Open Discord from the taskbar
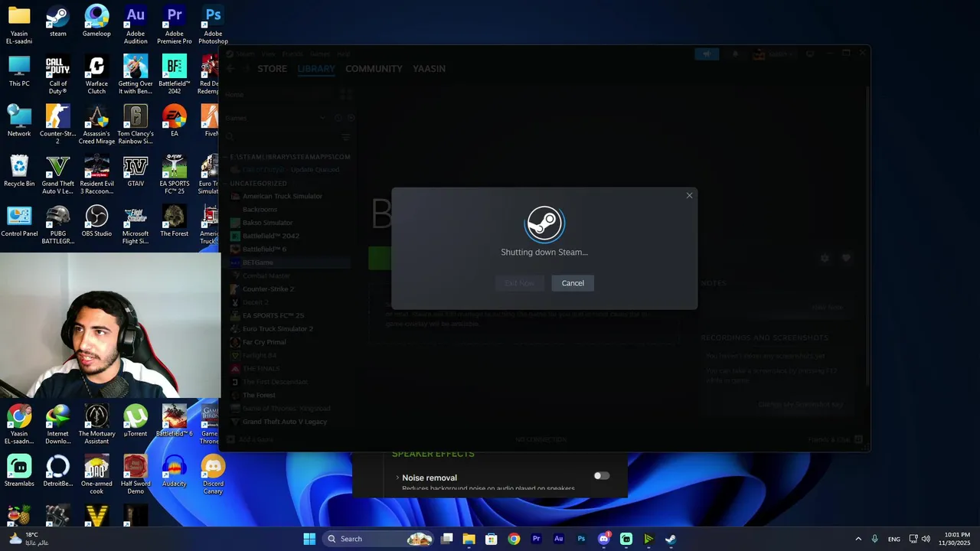Screen dimensions: 980x551 pyautogui.click(x=603, y=539)
